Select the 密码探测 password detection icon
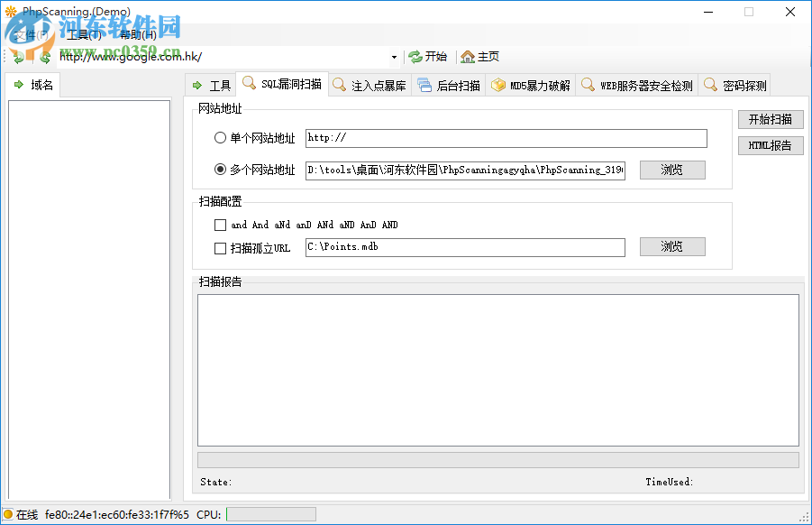Screen dimensions: 812x525 pyautogui.click(x=710, y=84)
